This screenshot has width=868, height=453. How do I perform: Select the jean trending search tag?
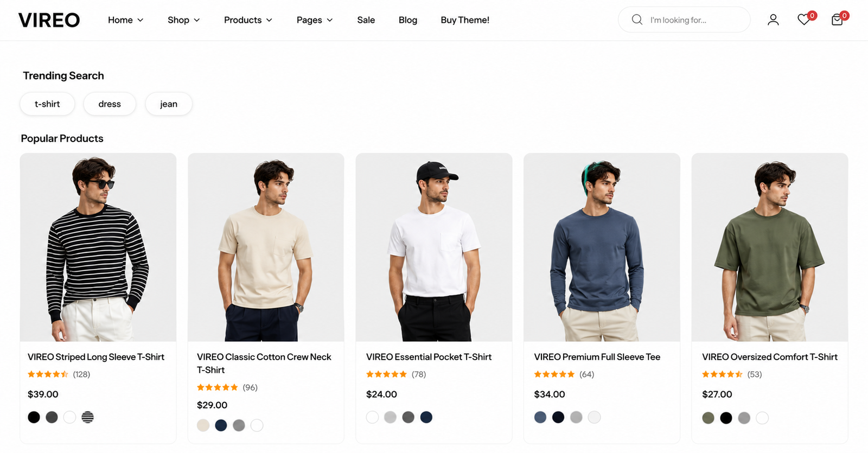tap(169, 104)
